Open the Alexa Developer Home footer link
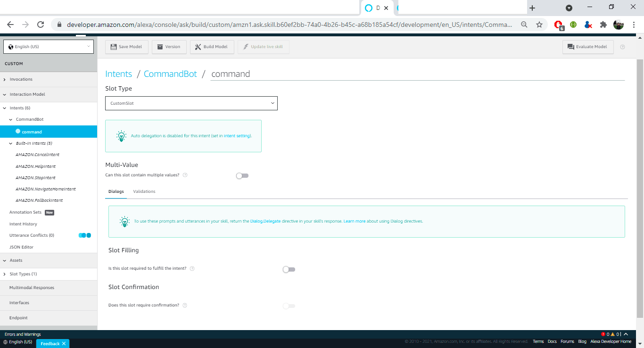 611,341
